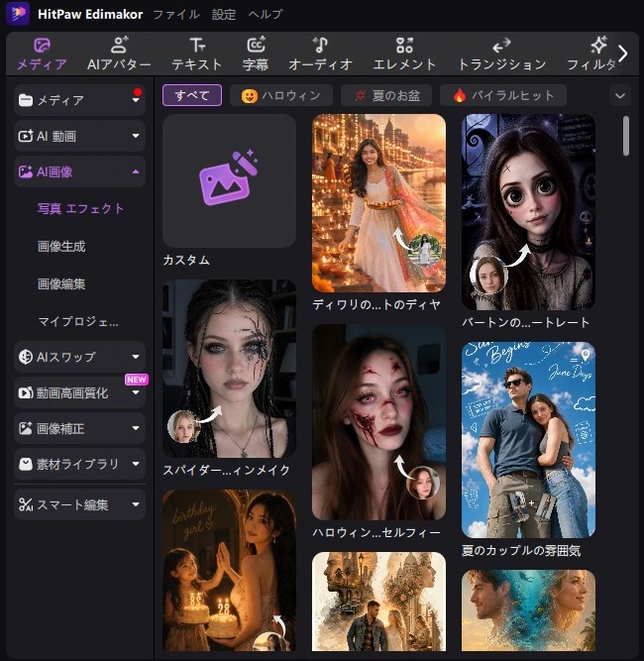This screenshot has width=644, height=661.
Task: Click the AI 動画 sidebar icon
Action: [x=26, y=136]
